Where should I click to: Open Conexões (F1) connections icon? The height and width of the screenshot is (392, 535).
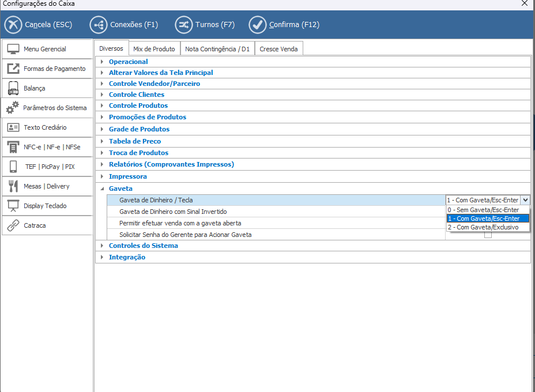pos(98,25)
